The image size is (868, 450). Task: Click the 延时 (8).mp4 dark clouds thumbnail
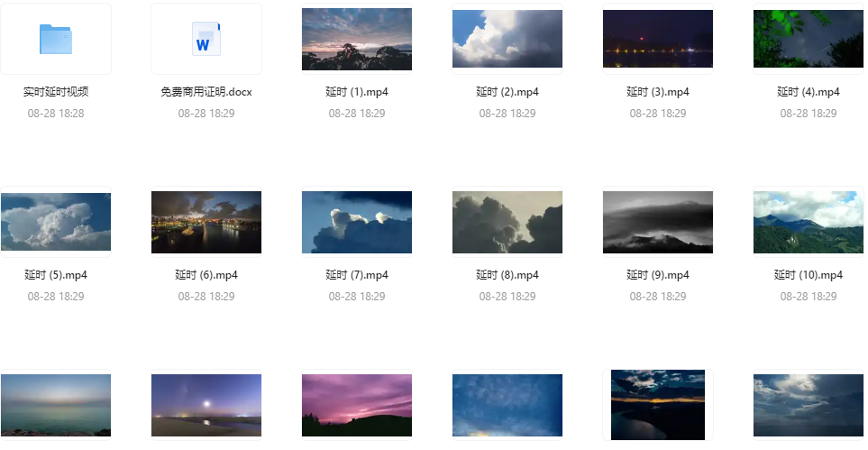tap(507, 222)
